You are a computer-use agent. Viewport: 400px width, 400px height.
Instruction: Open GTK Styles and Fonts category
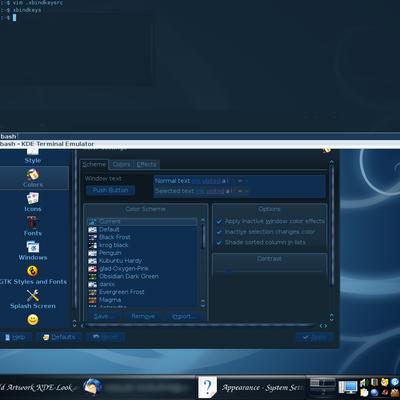[33, 276]
